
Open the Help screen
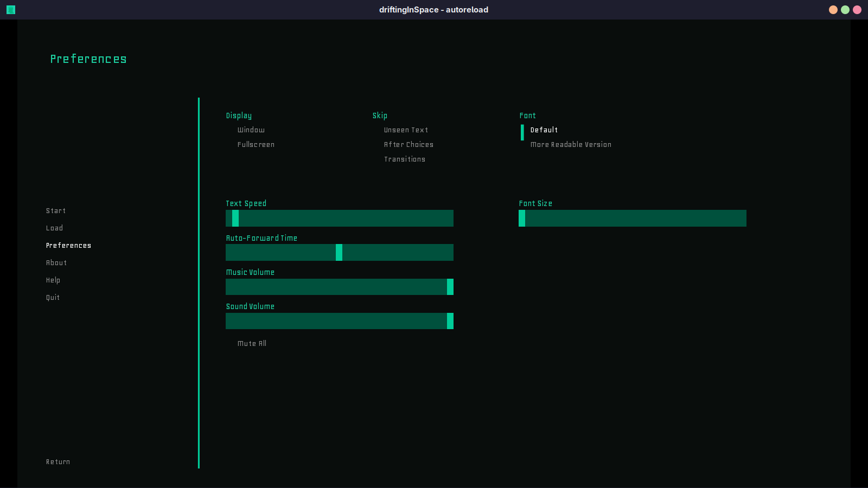(53, 280)
